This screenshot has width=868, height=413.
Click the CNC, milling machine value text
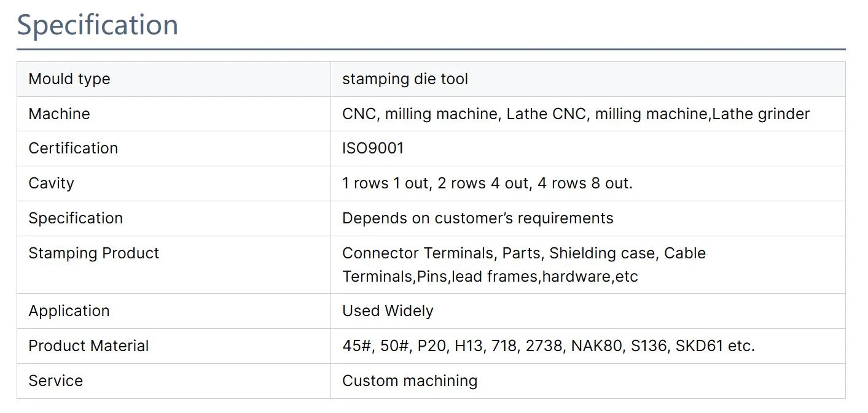point(576,114)
